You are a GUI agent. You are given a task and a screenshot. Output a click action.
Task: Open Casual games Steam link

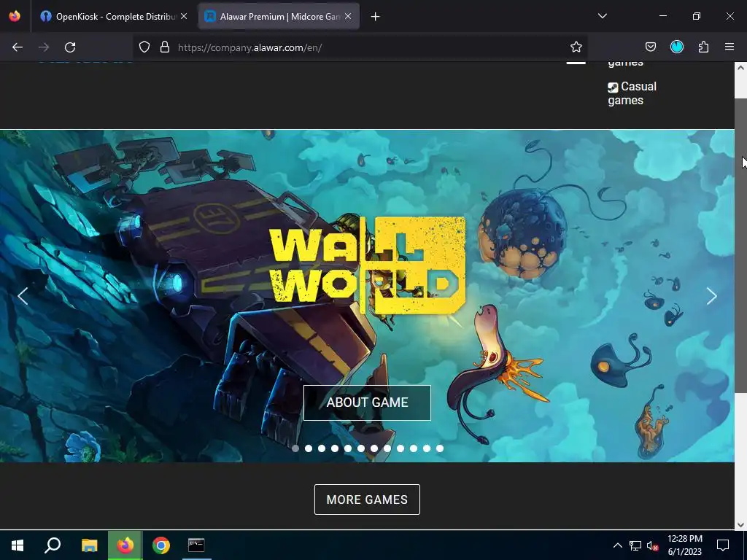point(632,93)
